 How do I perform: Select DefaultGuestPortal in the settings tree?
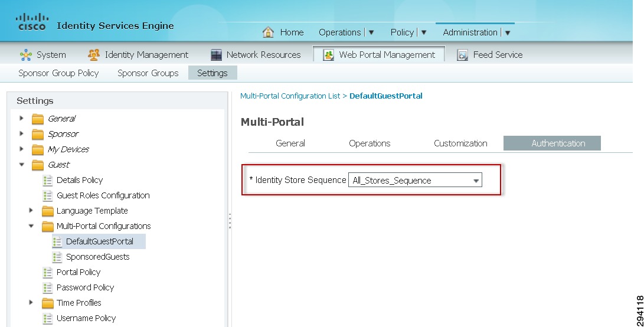point(99,241)
